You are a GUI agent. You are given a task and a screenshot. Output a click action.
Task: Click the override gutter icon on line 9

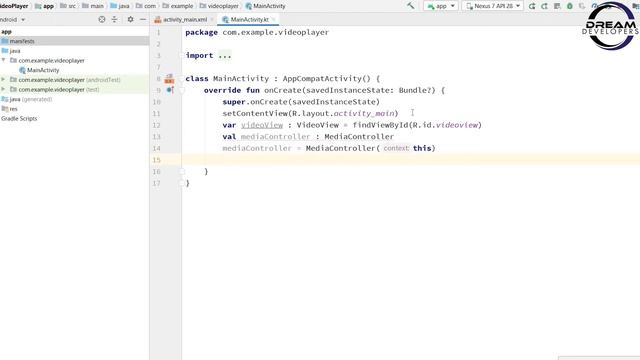click(170, 90)
